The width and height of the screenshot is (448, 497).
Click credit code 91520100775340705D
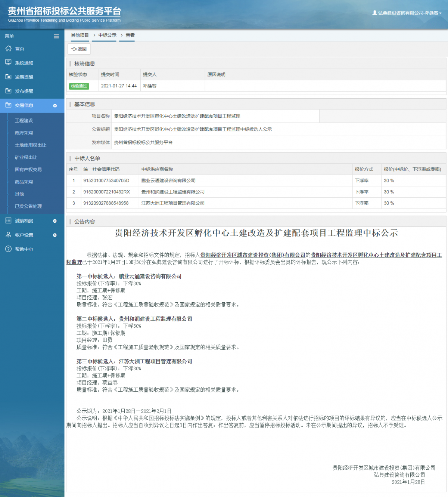(x=106, y=181)
